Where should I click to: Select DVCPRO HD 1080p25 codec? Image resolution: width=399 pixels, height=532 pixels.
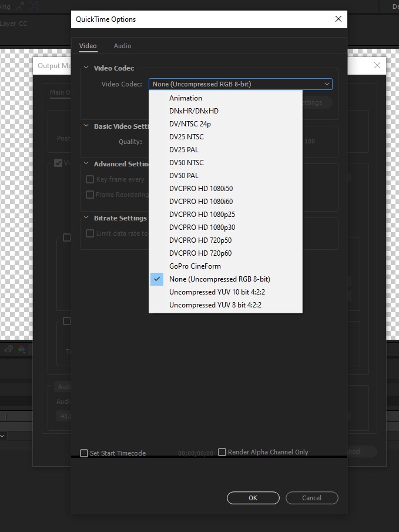(x=226, y=215)
